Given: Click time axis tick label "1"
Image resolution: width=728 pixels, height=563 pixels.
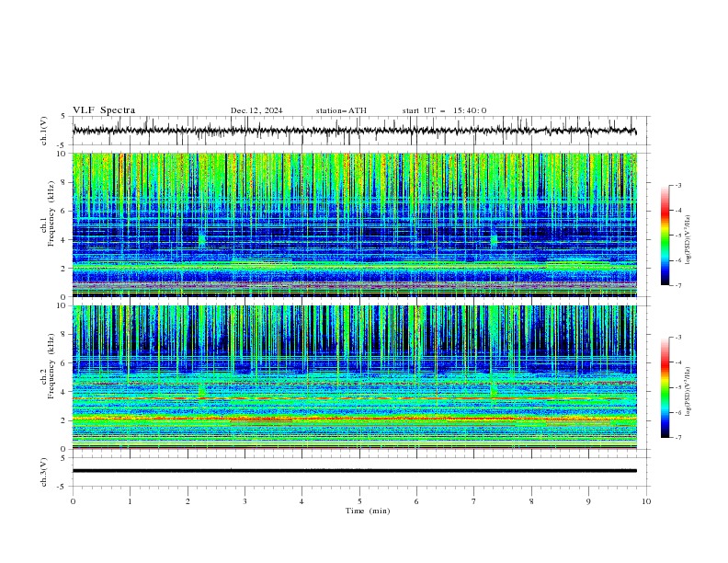Looking at the screenshot, I should point(130,501).
